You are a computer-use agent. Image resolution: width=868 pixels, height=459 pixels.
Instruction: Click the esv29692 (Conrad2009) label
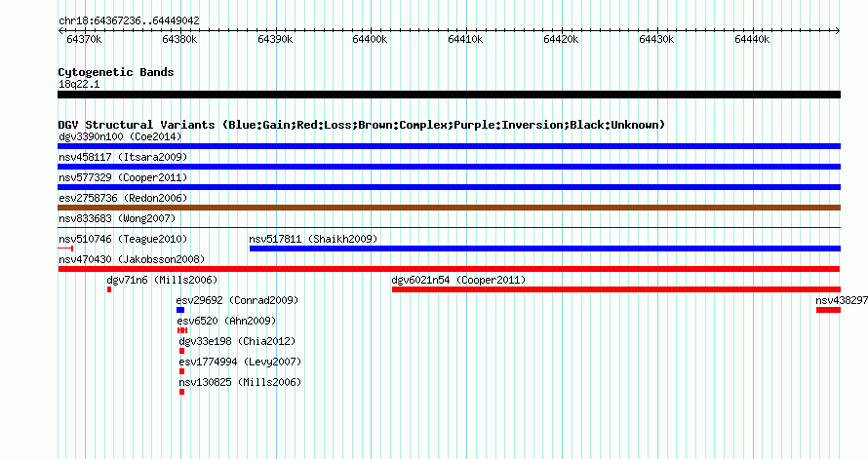click(238, 300)
